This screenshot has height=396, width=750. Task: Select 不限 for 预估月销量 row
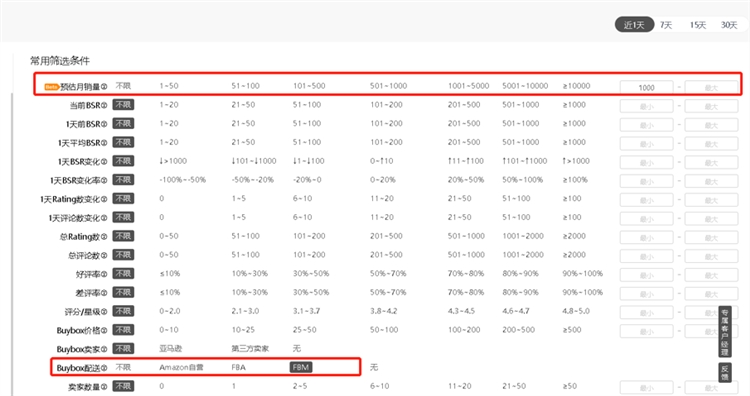[x=123, y=86]
